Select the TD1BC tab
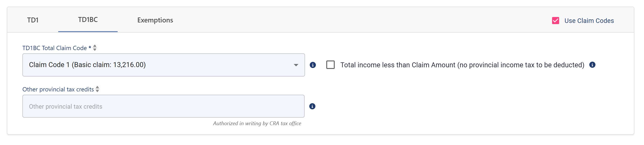 [x=88, y=20]
